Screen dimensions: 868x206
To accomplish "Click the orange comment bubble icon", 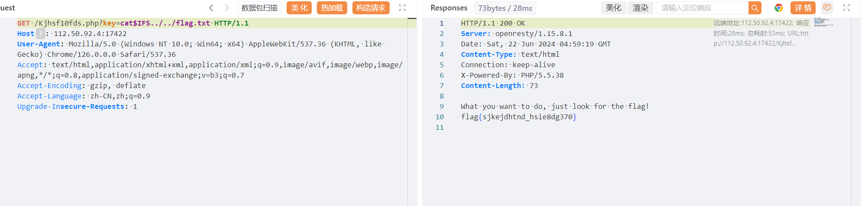I will coord(827,8).
